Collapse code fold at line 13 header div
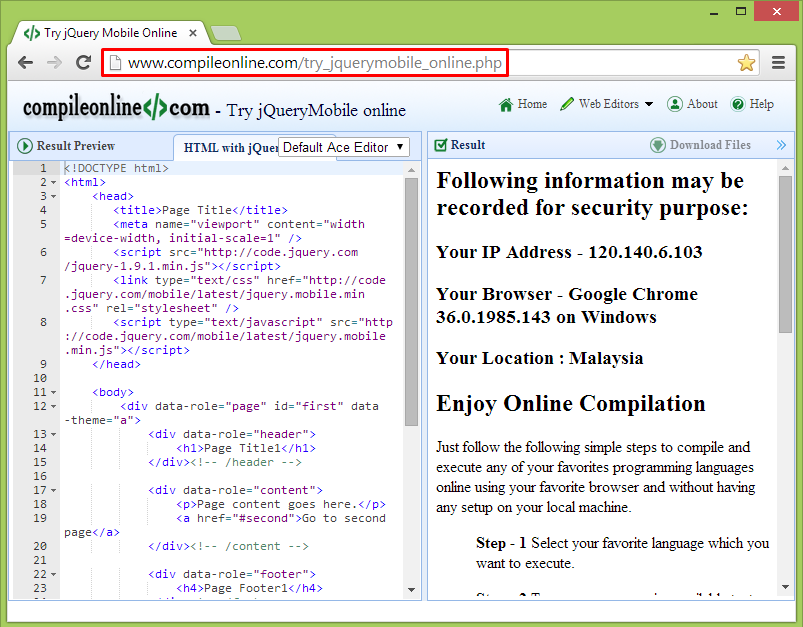This screenshot has width=803, height=627. tap(53, 435)
